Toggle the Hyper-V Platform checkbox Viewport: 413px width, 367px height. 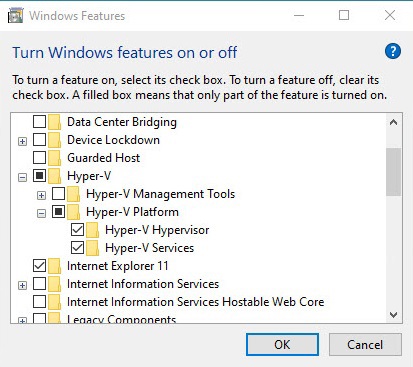tap(58, 212)
